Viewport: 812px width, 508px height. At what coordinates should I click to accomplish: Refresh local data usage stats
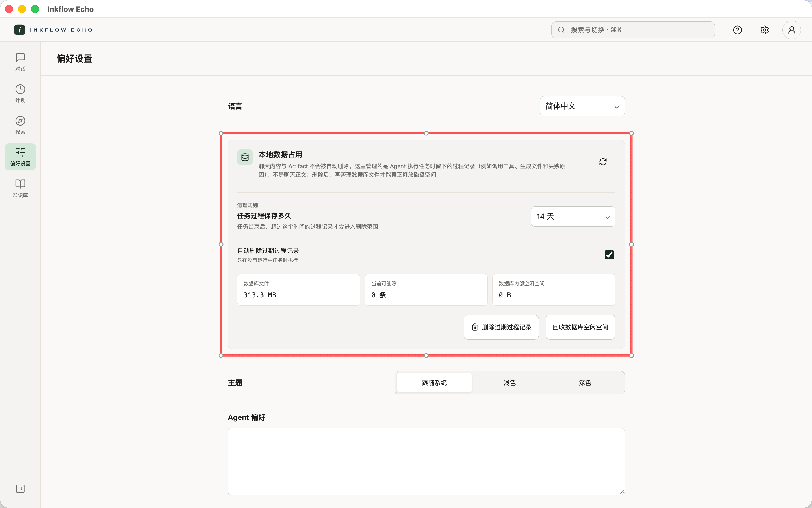(x=603, y=162)
